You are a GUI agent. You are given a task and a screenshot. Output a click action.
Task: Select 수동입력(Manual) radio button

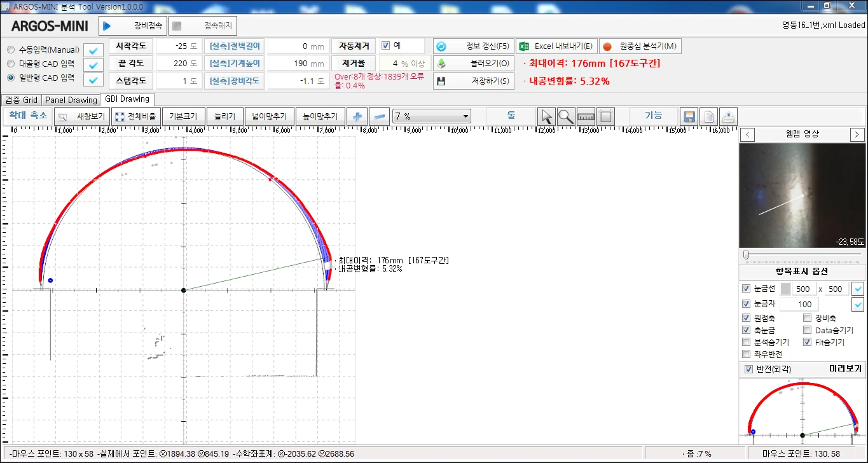click(11, 50)
